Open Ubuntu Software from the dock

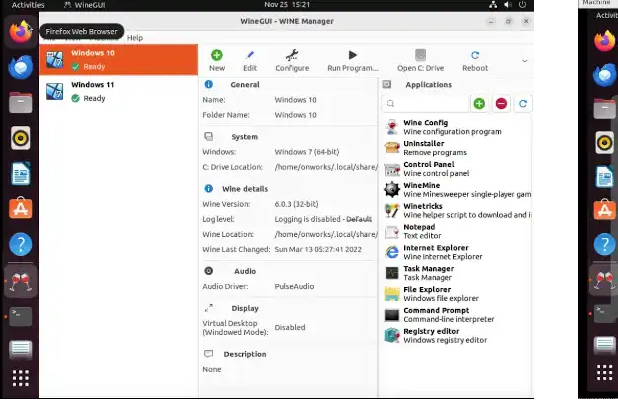20,208
